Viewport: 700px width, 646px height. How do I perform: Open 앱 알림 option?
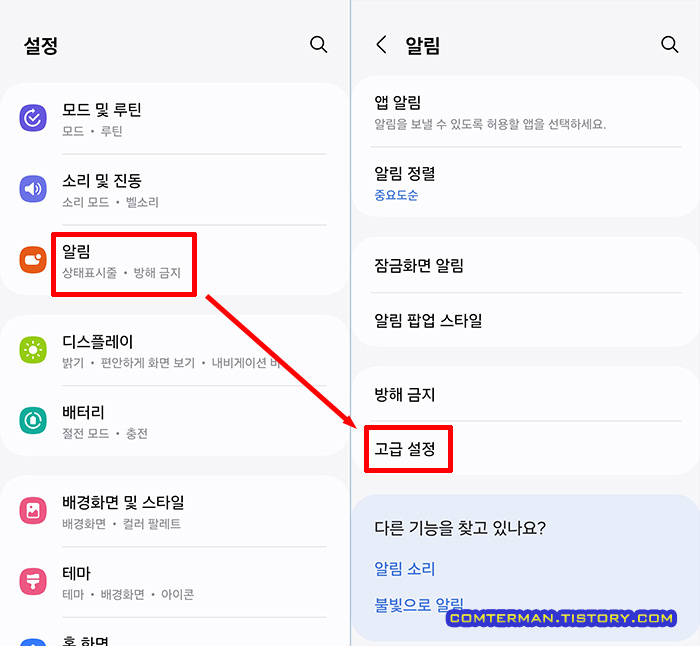526,112
